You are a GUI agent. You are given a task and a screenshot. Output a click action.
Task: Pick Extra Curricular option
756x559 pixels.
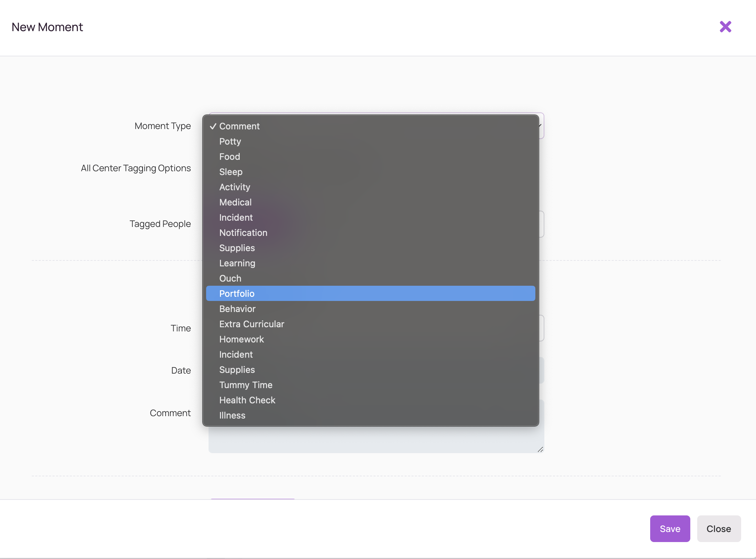click(251, 324)
